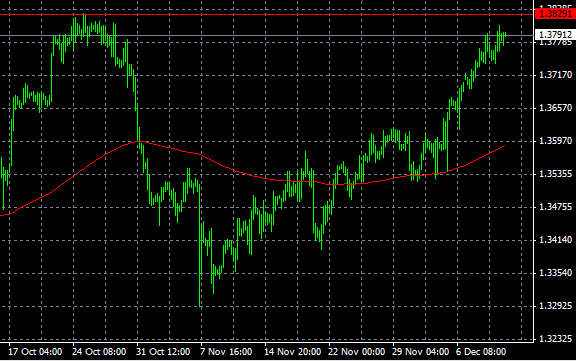
Task: Click the 7 Nov 16:00 time label
Action: pos(226,352)
